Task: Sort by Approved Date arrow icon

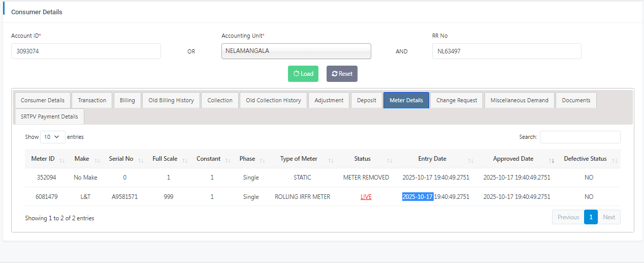Action: point(552,160)
